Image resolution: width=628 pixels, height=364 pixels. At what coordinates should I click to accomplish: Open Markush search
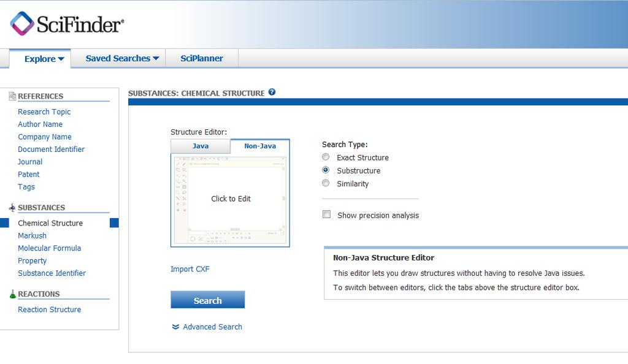coord(32,235)
